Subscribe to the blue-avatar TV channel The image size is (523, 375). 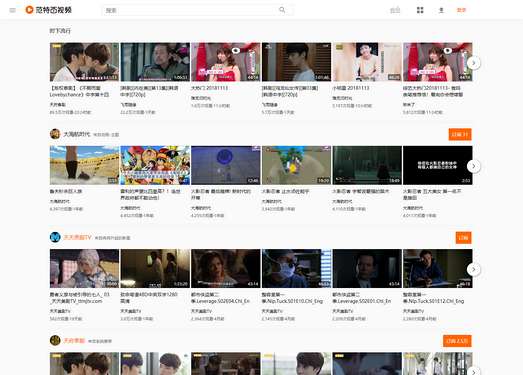464,238
